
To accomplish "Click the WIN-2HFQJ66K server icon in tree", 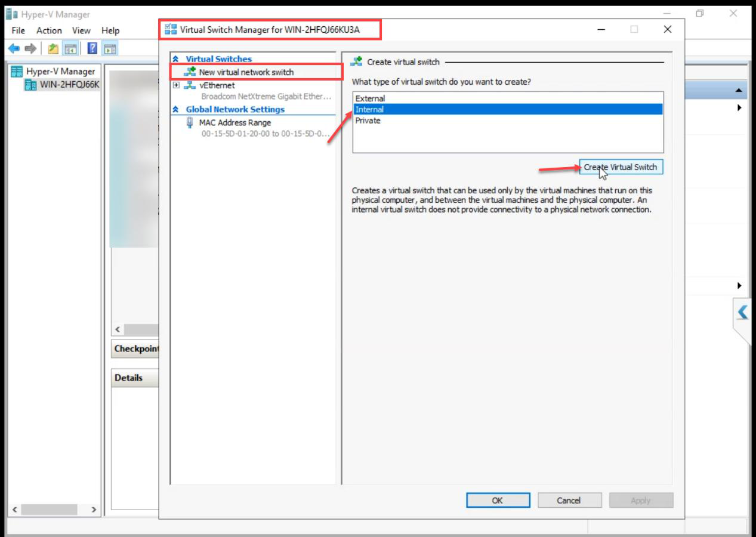I will tap(30, 85).
